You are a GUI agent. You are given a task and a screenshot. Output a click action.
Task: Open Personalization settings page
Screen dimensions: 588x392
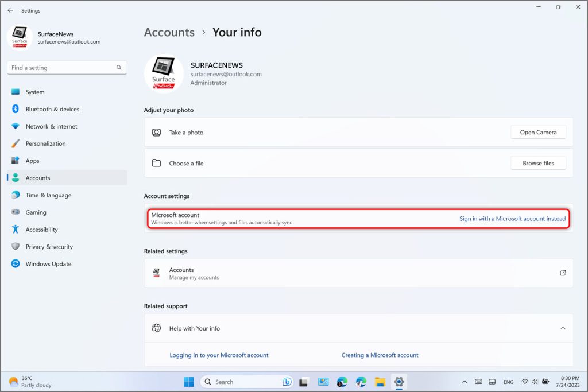click(45, 143)
